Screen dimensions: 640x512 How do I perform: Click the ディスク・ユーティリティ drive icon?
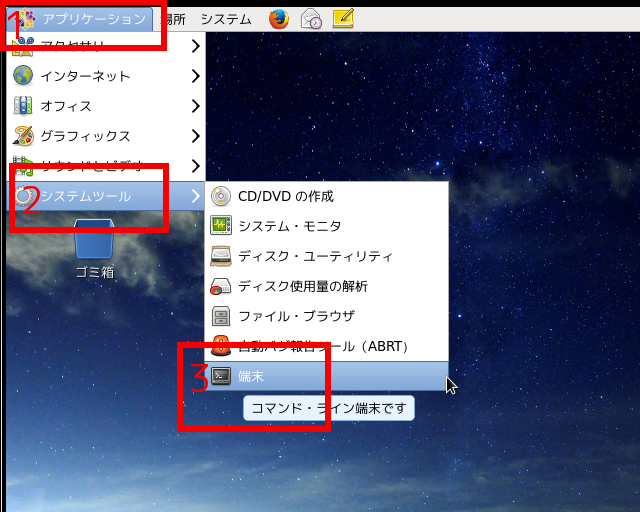(221, 256)
